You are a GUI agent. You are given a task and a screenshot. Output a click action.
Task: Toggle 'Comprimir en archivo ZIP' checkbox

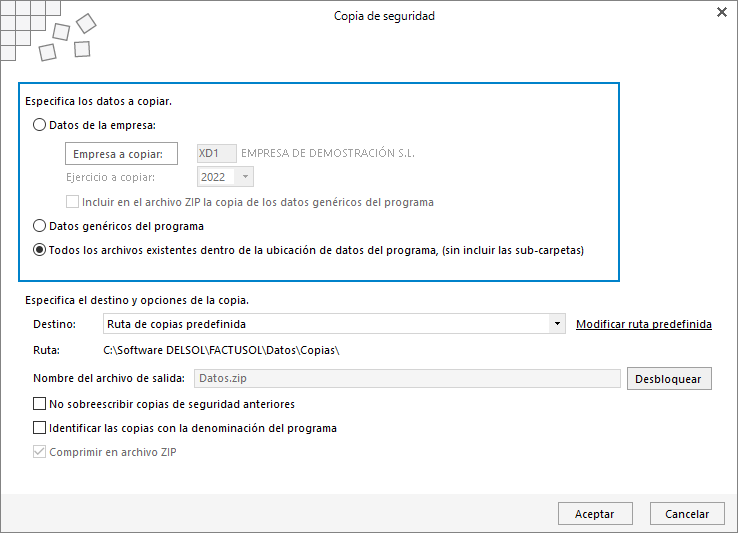tap(40, 452)
